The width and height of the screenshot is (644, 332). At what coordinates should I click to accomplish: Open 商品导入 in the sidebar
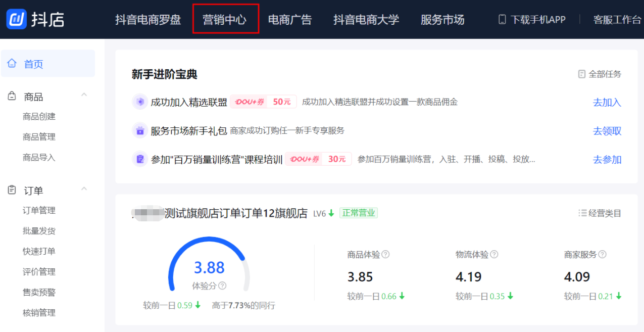point(39,158)
